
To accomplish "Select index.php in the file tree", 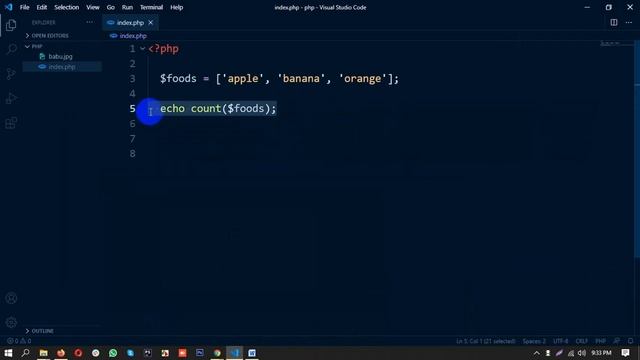I will point(62,67).
